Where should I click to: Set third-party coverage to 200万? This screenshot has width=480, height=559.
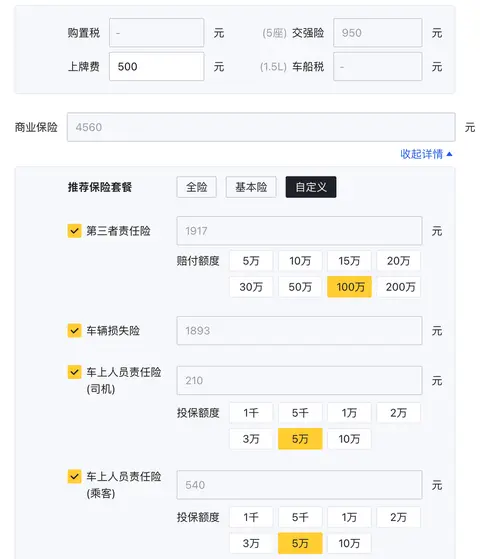click(399, 287)
